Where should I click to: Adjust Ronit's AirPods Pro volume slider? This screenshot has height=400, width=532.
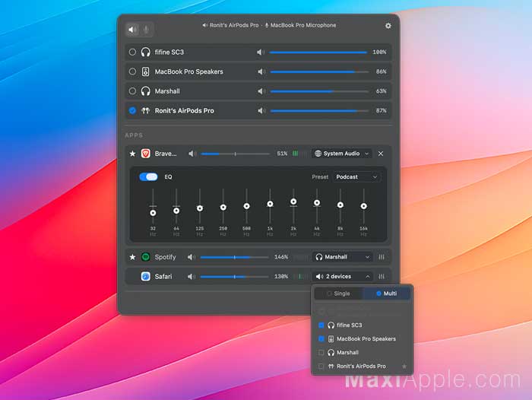click(319, 111)
